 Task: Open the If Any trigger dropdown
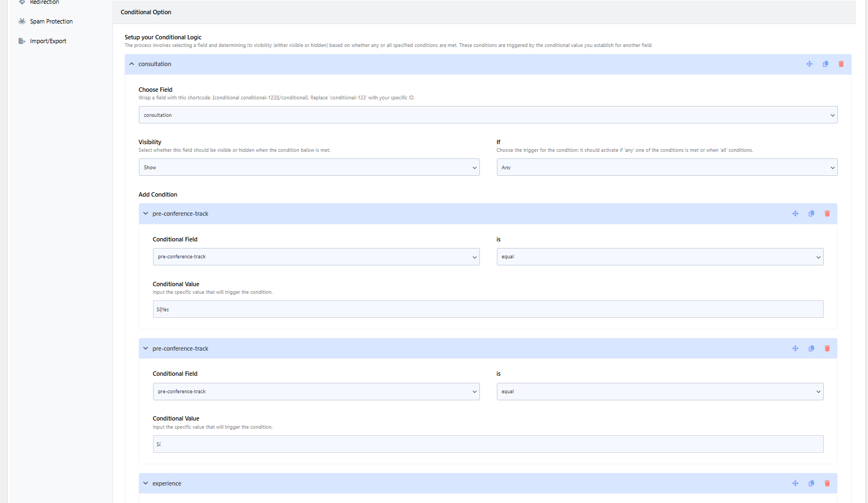(x=666, y=167)
